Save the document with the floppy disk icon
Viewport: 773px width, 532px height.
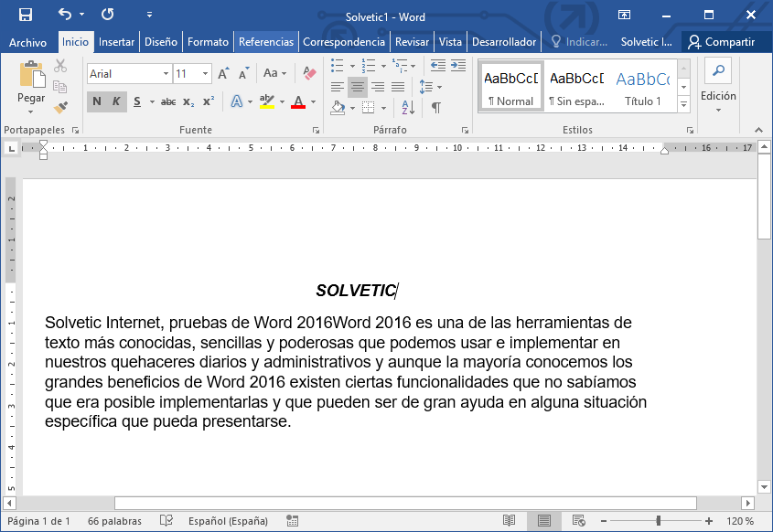(25, 15)
